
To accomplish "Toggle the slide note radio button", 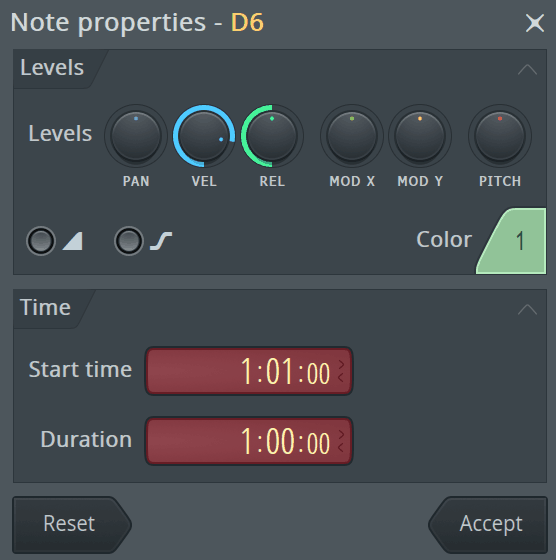I will click(41, 241).
